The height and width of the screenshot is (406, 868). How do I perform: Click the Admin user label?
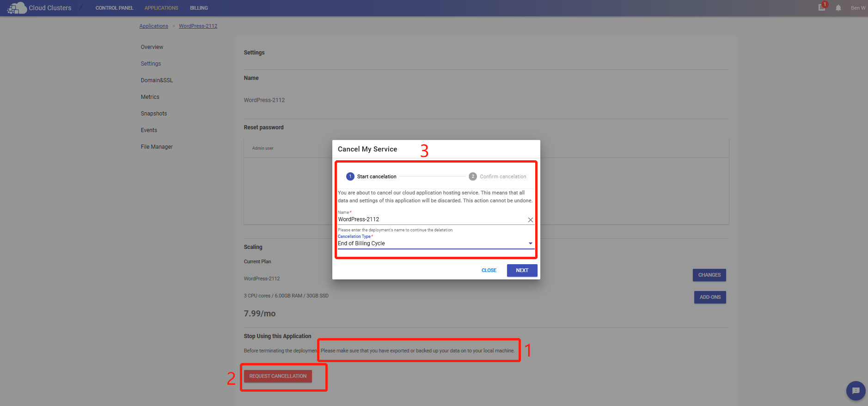263,148
